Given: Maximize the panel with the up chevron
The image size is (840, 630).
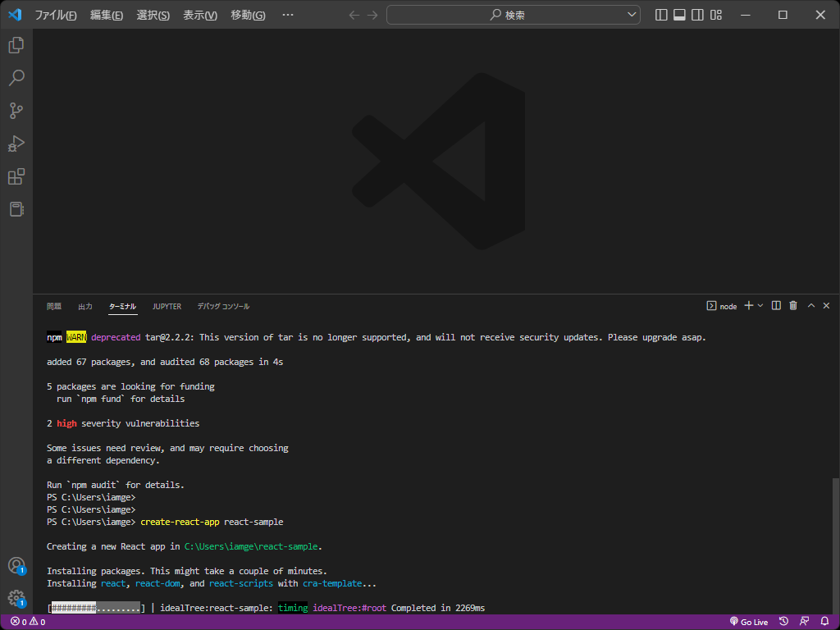Looking at the screenshot, I should click(x=811, y=305).
